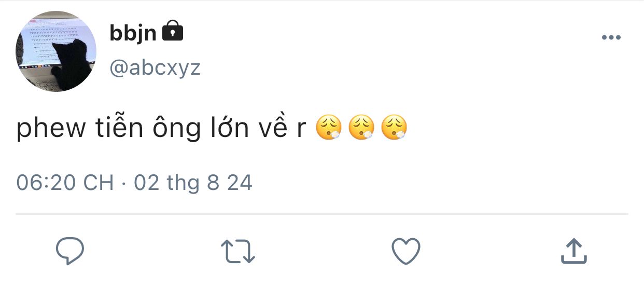Viewport: 644px width, 288px height.
Task: Open the profile picture with the cat
Action: click(x=56, y=51)
